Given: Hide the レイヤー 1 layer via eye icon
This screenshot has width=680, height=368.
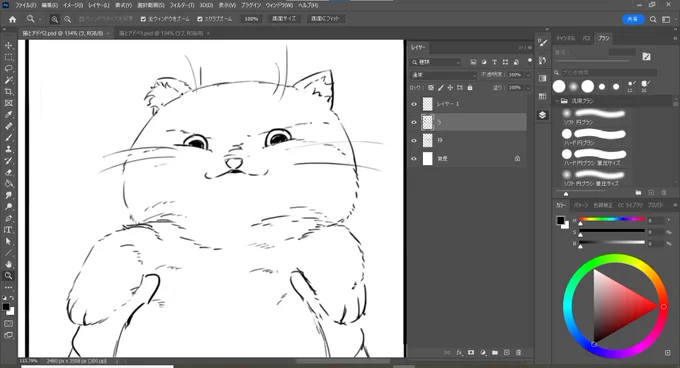Looking at the screenshot, I should [x=414, y=104].
